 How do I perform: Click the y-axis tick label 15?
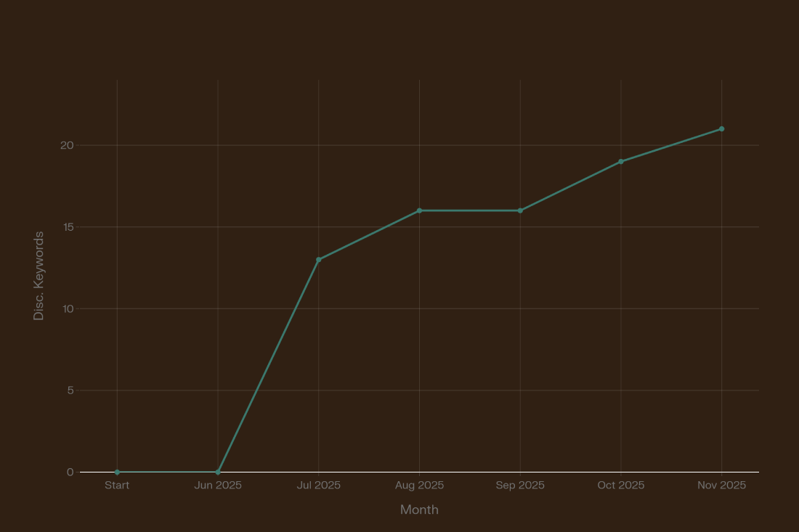67,227
